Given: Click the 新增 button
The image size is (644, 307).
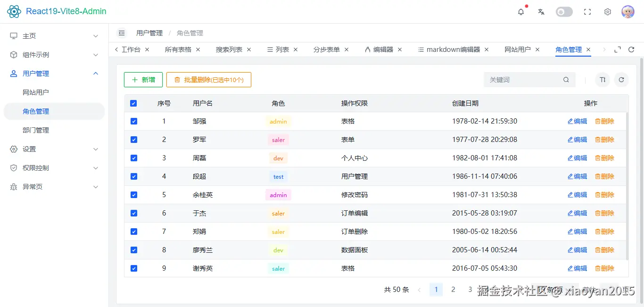Looking at the screenshot, I should [x=143, y=80].
